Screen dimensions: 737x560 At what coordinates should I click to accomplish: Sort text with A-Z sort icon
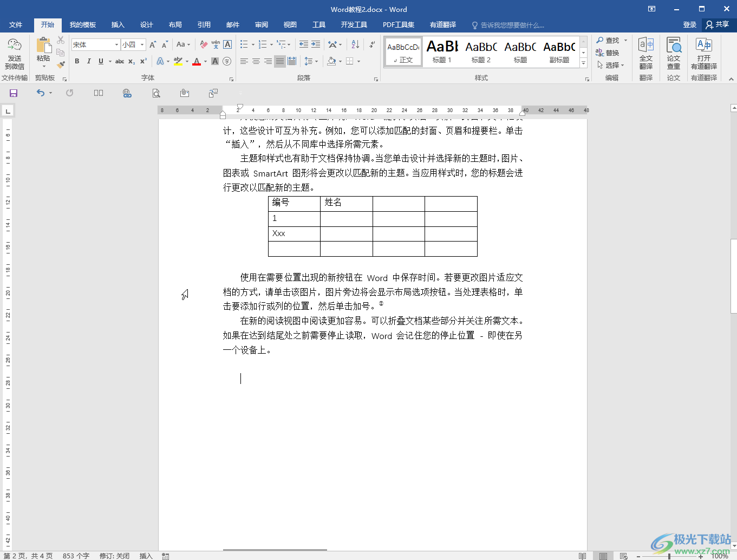point(355,44)
